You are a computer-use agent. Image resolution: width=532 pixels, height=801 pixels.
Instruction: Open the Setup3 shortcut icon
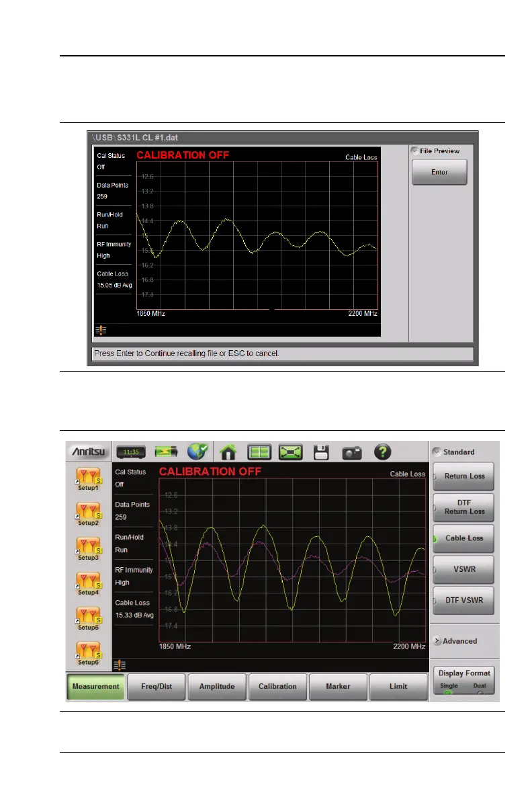coord(88,548)
